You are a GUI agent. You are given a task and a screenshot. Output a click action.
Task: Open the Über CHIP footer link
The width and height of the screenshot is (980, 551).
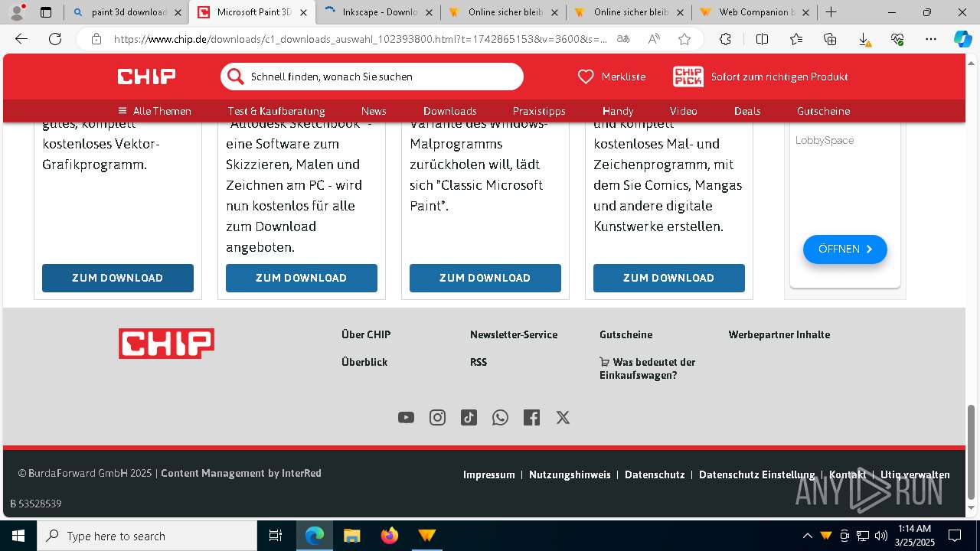point(366,334)
